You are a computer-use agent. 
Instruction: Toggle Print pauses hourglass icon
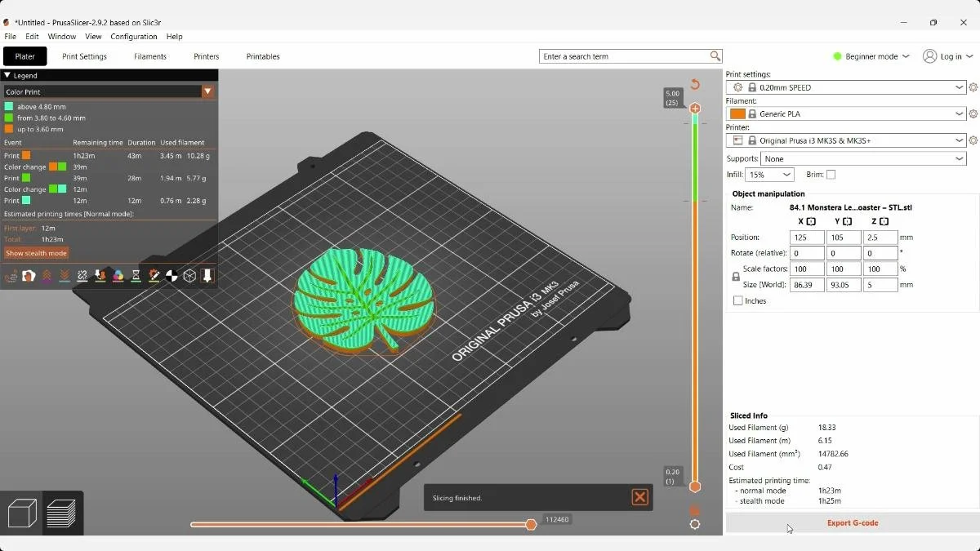coord(136,276)
